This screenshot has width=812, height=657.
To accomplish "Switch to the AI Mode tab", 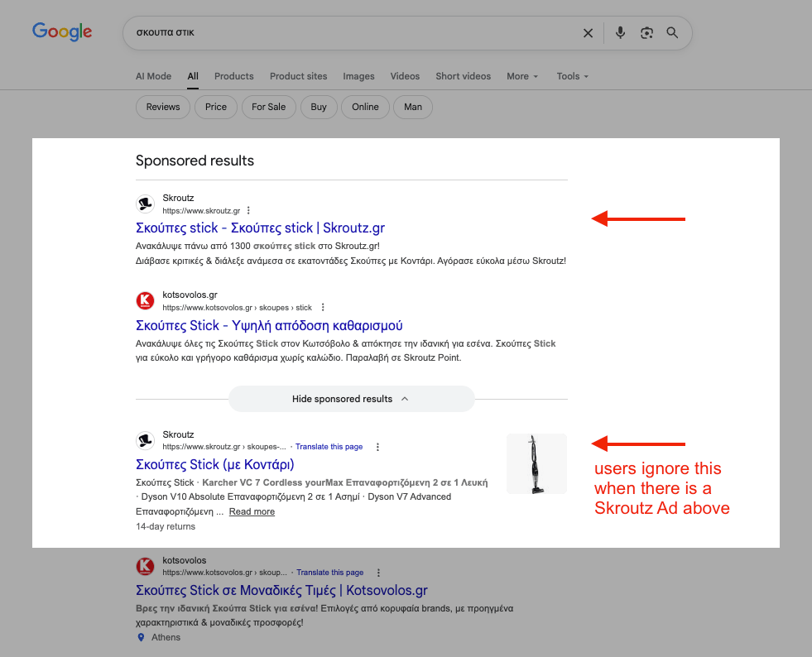I will (153, 76).
